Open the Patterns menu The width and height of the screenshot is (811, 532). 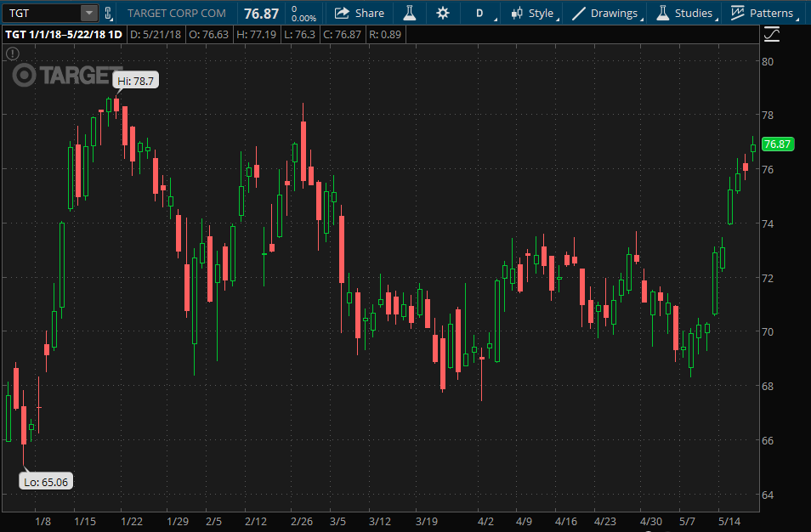pyautogui.click(x=764, y=13)
